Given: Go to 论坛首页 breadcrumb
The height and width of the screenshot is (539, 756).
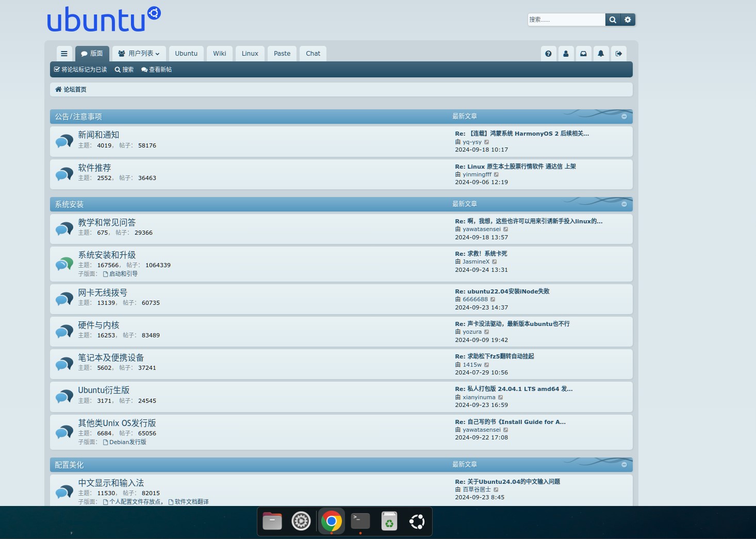Looking at the screenshot, I should pos(71,90).
